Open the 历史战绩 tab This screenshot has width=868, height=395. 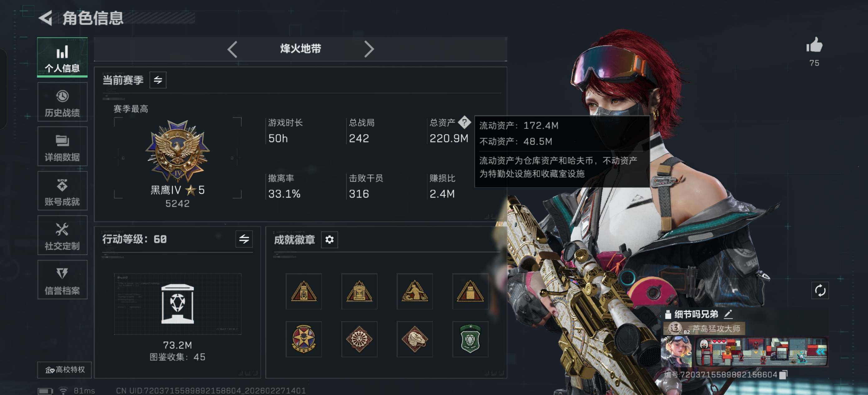coord(62,102)
